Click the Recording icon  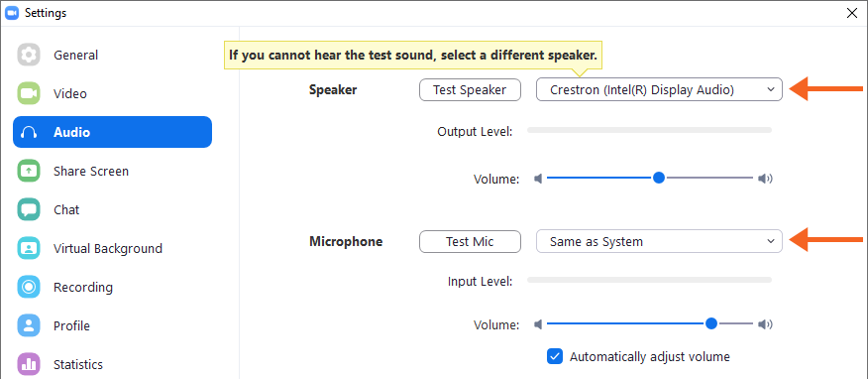pos(29,287)
